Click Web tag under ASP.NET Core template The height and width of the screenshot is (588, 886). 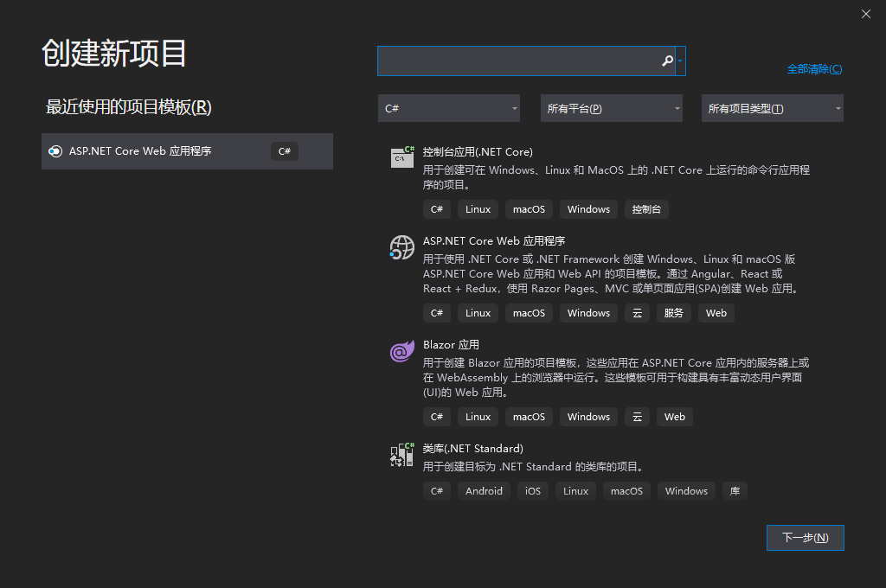[716, 314]
